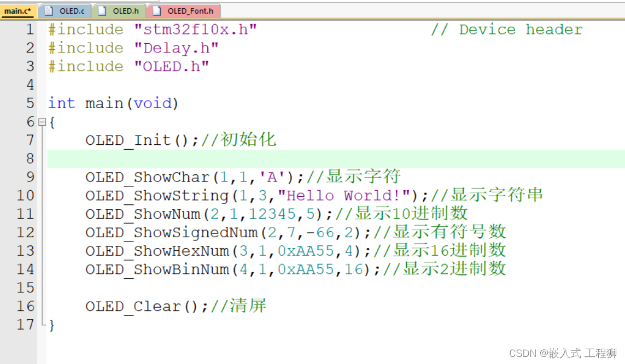This screenshot has width=625, height=364.
Task: Click the "OLED.h" include string on line 3
Action: tap(171, 67)
